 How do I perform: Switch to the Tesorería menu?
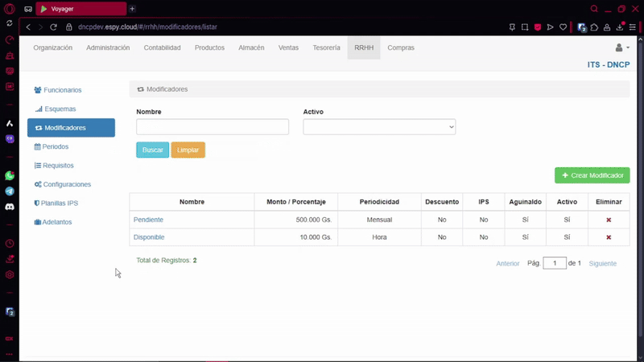coord(326,48)
